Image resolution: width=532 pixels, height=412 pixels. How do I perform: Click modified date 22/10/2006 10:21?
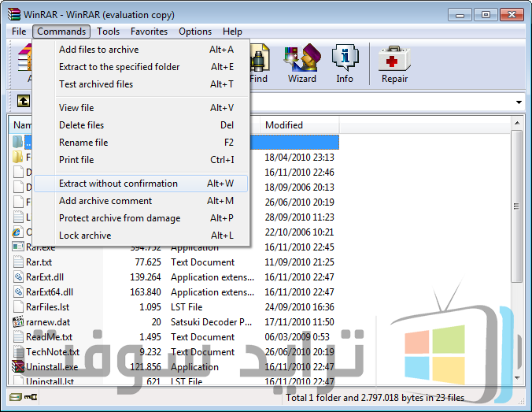[299, 232]
